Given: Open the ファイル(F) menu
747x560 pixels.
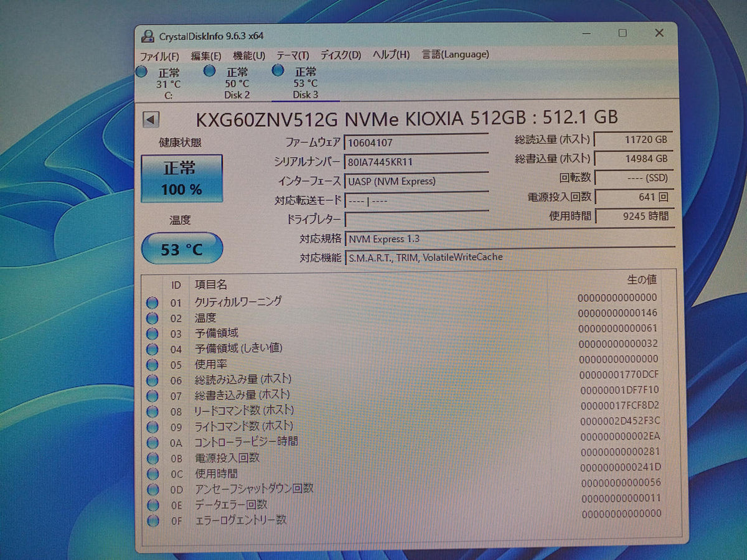Looking at the screenshot, I should click(x=159, y=56).
